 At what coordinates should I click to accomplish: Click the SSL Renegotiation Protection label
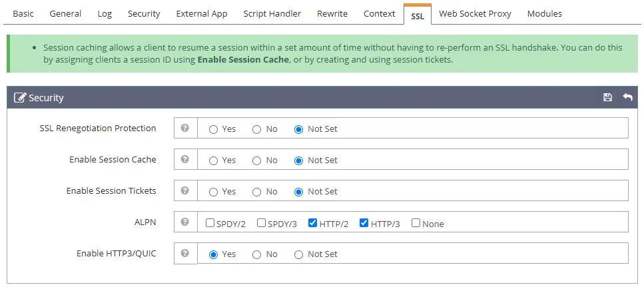(98, 129)
